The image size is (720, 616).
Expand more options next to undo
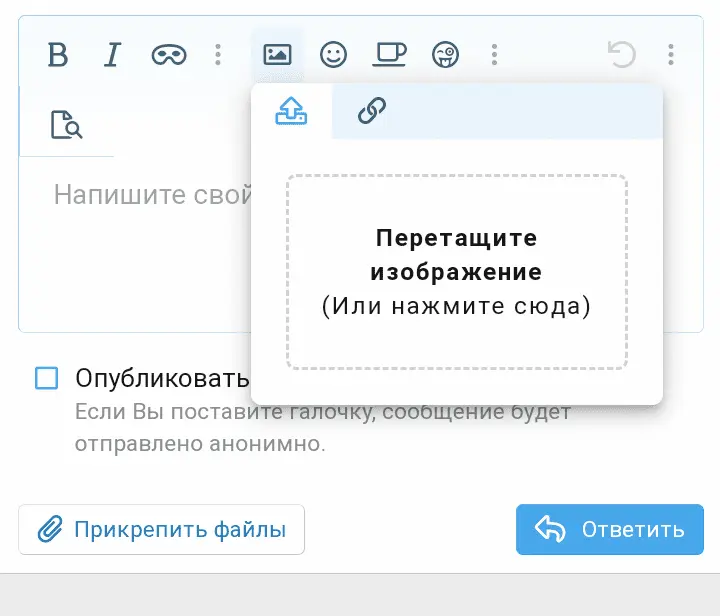(671, 55)
